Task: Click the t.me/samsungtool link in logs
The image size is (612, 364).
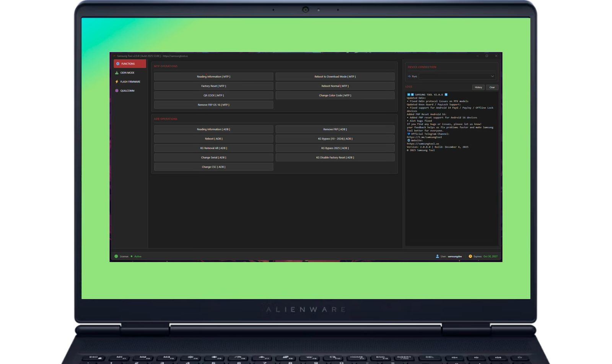Action: [424, 137]
